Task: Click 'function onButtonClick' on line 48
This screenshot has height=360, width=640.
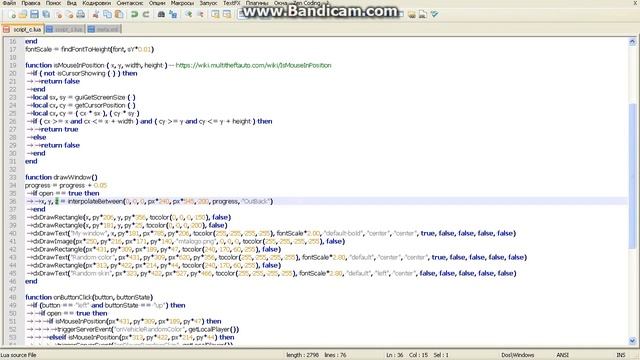Action: [59, 297]
